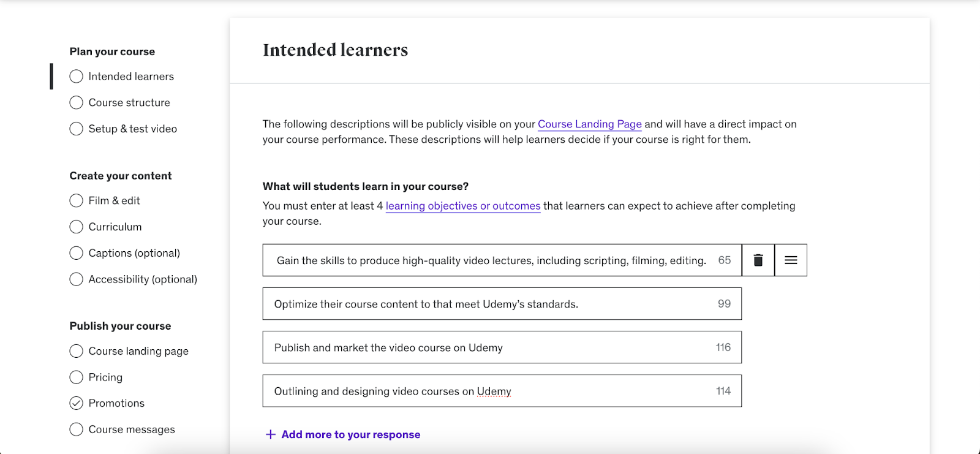
Task: Edit the 'Outlining and designing video courses' field
Action: [x=502, y=391]
